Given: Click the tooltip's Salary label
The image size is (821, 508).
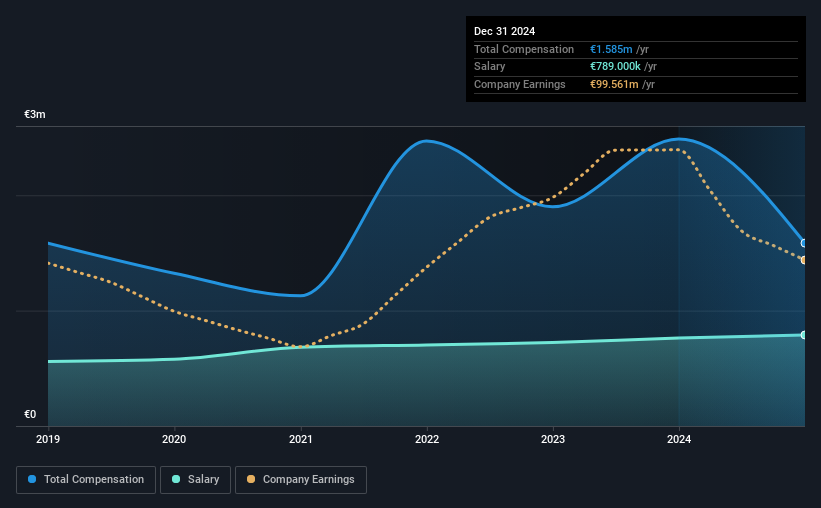Looking at the screenshot, I should pos(490,67).
